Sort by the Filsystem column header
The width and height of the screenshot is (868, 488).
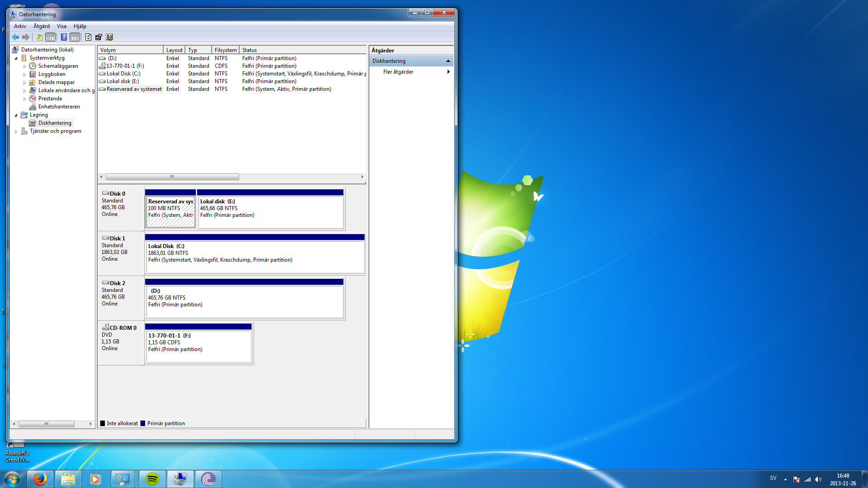click(226, 50)
